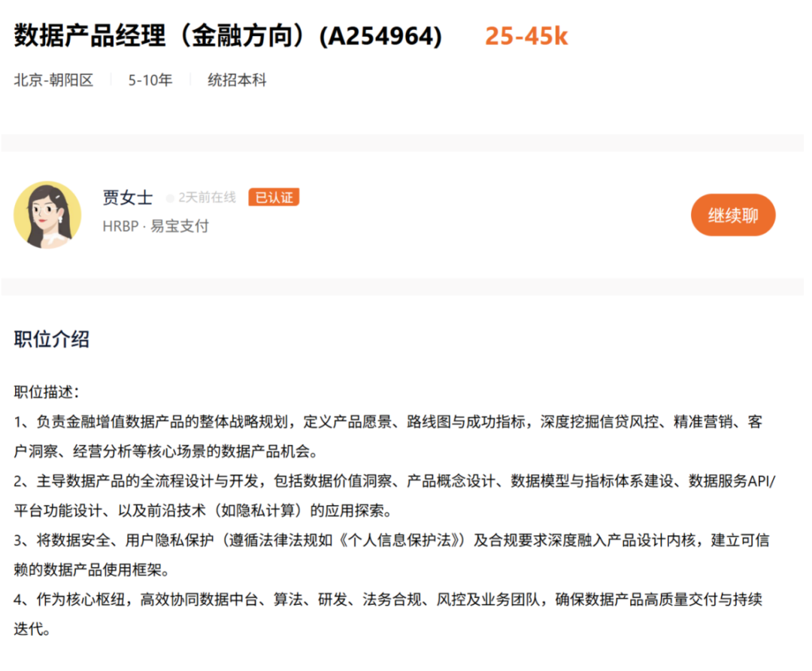Click the 已认证 verification badge
The image size is (812, 671).
pyautogui.click(x=274, y=197)
